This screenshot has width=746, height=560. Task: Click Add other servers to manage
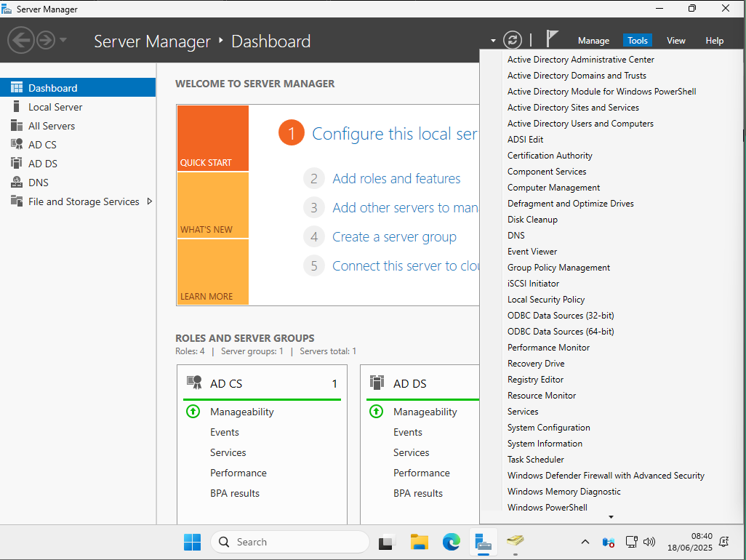point(405,207)
